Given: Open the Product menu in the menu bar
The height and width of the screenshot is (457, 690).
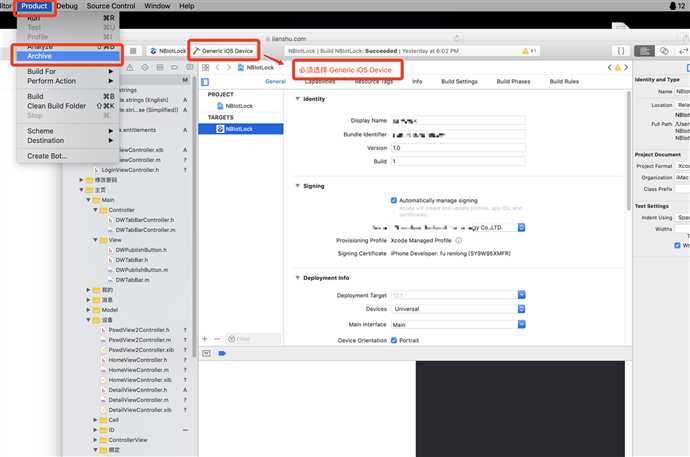Looking at the screenshot, I should coord(34,6).
